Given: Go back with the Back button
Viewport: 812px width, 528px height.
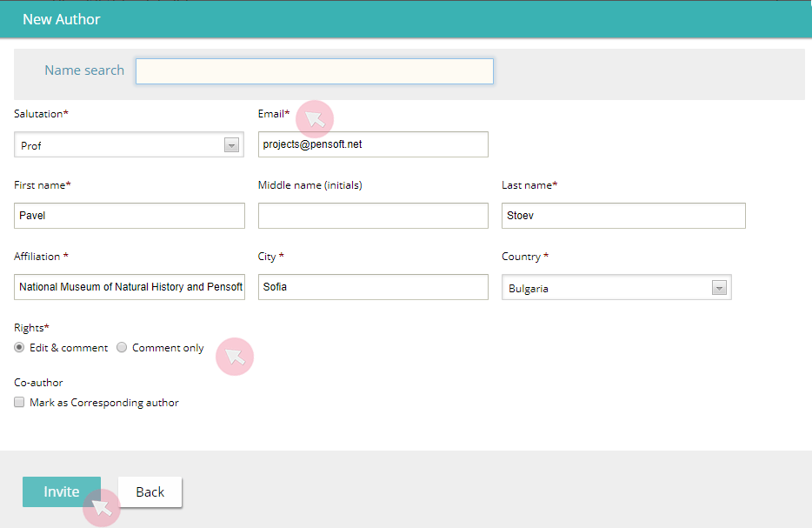Looking at the screenshot, I should (150, 491).
